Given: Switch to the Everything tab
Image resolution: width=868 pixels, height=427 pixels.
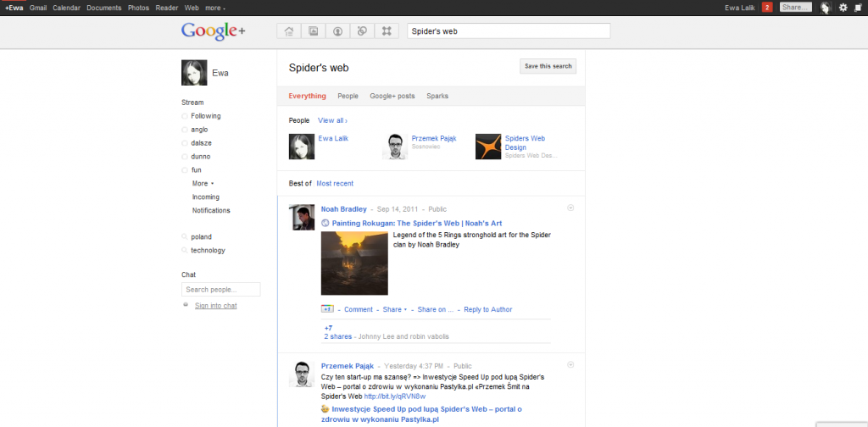Looking at the screenshot, I should 307,97.
